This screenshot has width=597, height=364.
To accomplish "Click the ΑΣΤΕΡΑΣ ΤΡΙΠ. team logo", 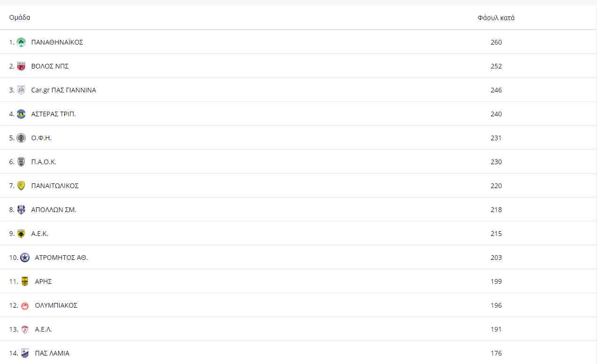I will pos(21,114).
